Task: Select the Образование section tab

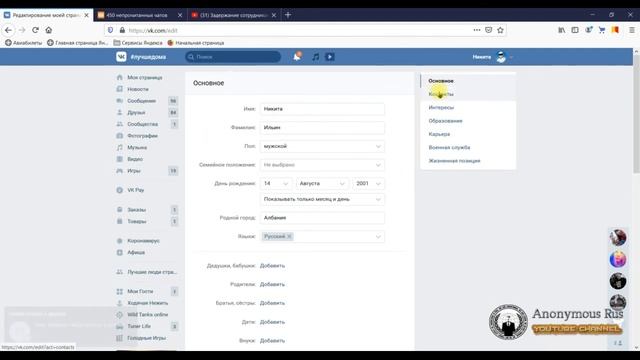Action: pos(468,121)
